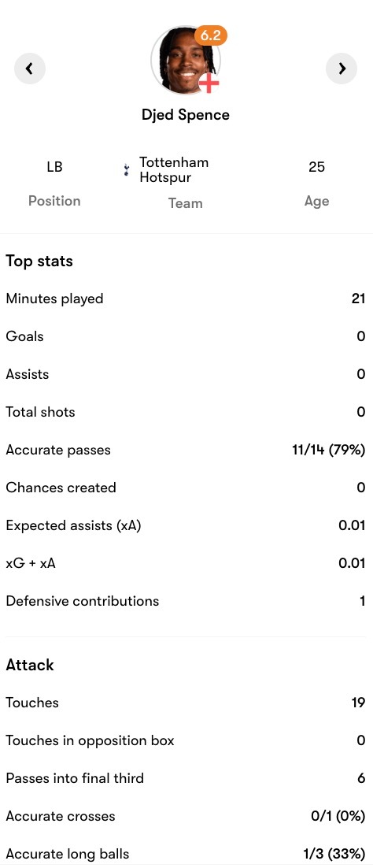Go to next player with right arrow
The width and height of the screenshot is (373, 868).
(x=342, y=69)
